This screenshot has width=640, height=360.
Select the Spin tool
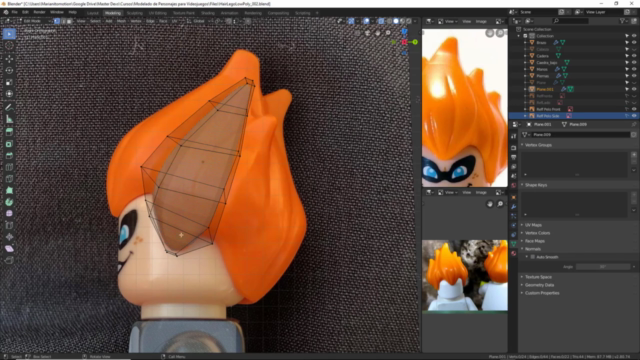9,202
